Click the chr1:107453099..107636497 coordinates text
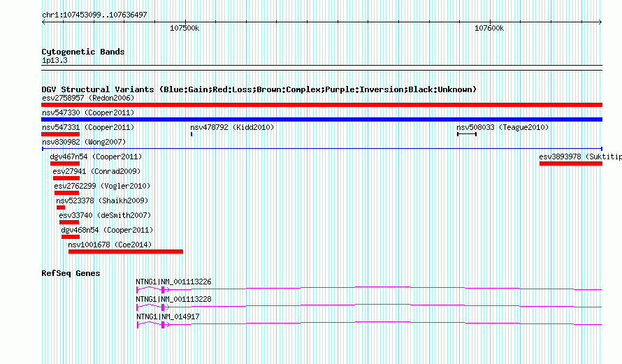Image resolution: width=622 pixels, height=364 pixels. (x=94, y=15)
